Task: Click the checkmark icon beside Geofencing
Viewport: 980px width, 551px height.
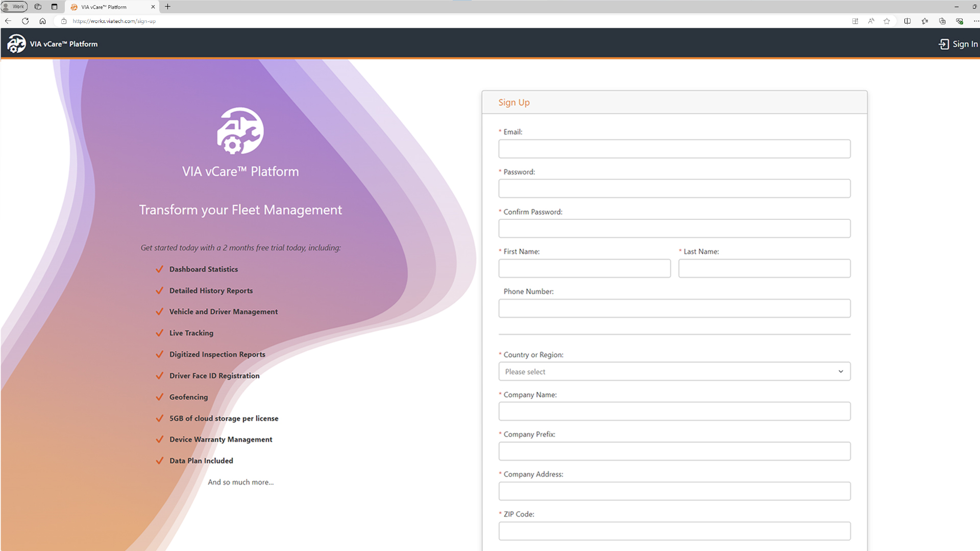Action: point(159,397)
